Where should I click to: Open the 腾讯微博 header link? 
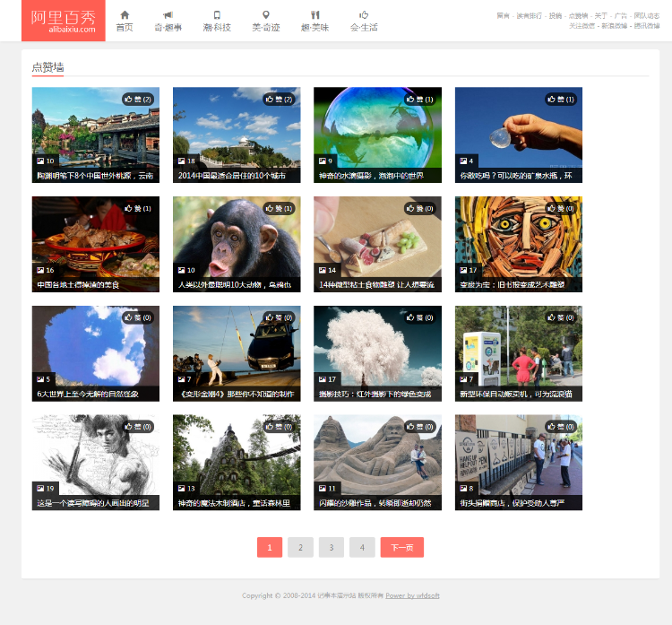click(647, 26)
